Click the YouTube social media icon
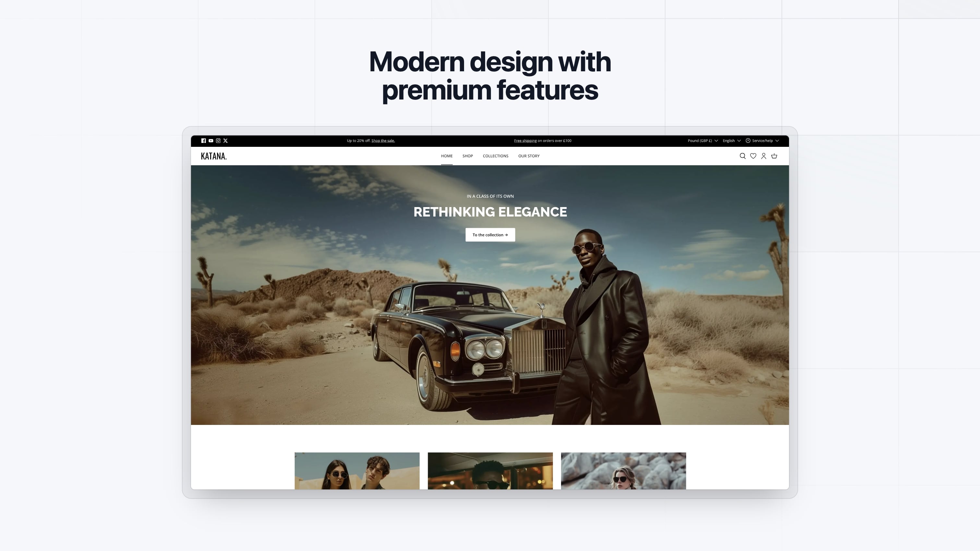 click(211, 141)
